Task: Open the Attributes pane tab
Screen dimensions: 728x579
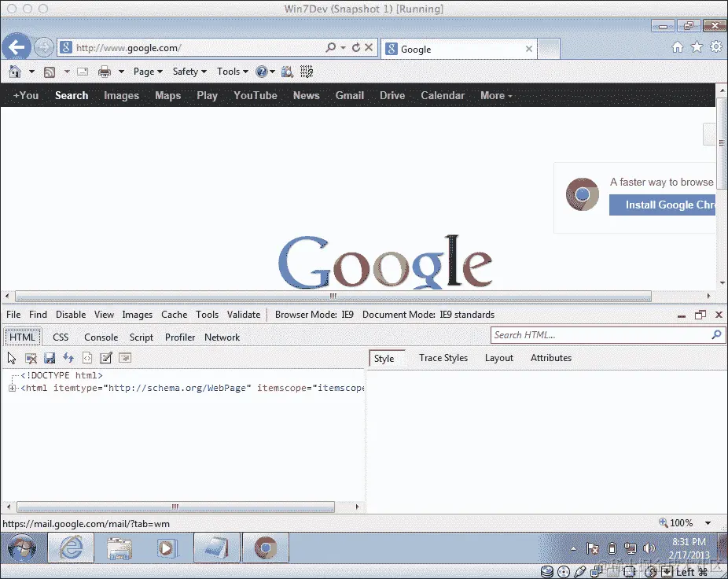Action: coord(551,358)
